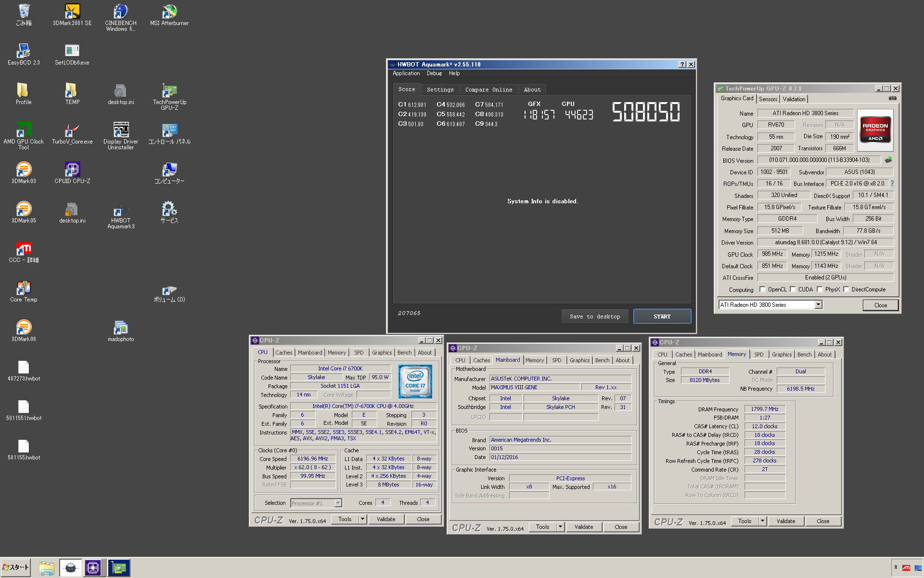Launch 3DMark2001 SE from the desktop
Image resolution: width=924 pixels, height=578 pixels.
point(72,14)
